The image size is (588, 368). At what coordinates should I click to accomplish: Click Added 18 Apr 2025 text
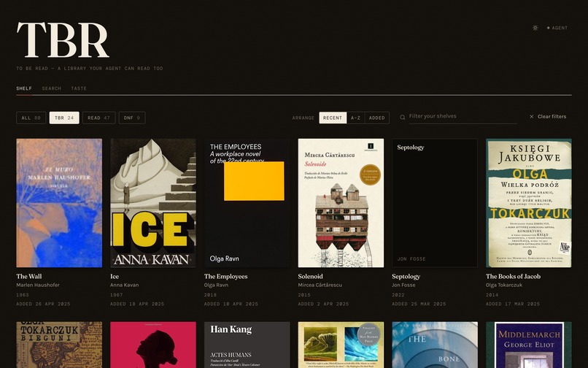click(x=137, y=304)
